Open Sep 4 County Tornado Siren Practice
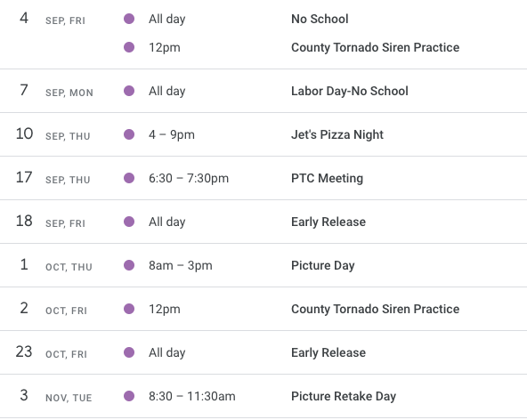 pyautogui.click(x=375, y=47)
